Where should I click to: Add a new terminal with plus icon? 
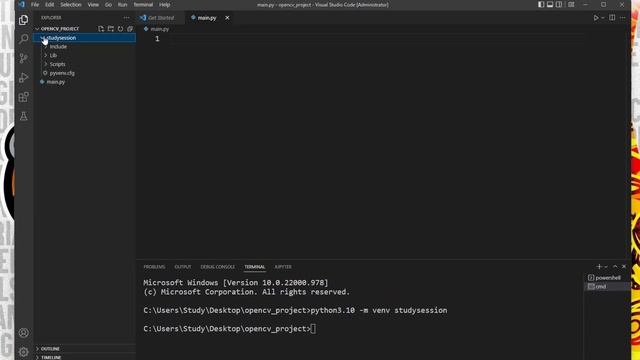(599, 267)
